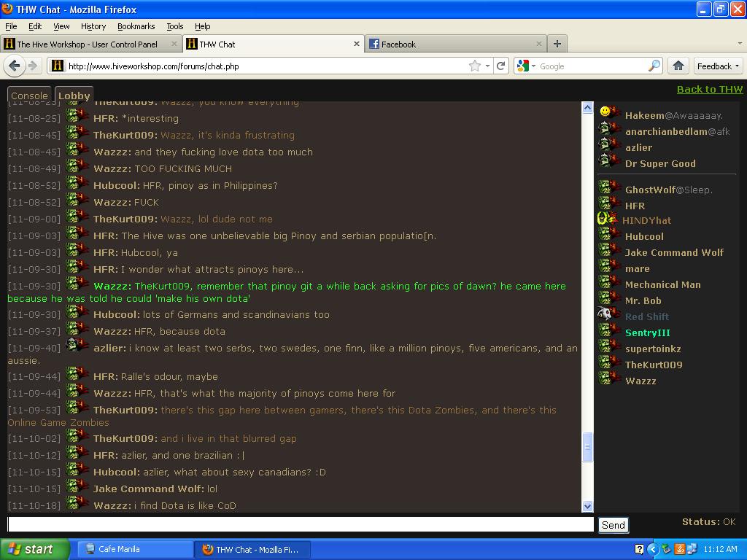Click the help icon in system tray

(x=639, y=549)
